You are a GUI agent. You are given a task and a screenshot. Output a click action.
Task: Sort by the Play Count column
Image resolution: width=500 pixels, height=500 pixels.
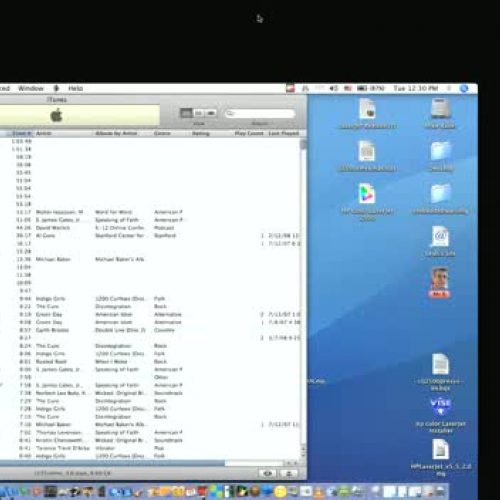pos(249,133)
